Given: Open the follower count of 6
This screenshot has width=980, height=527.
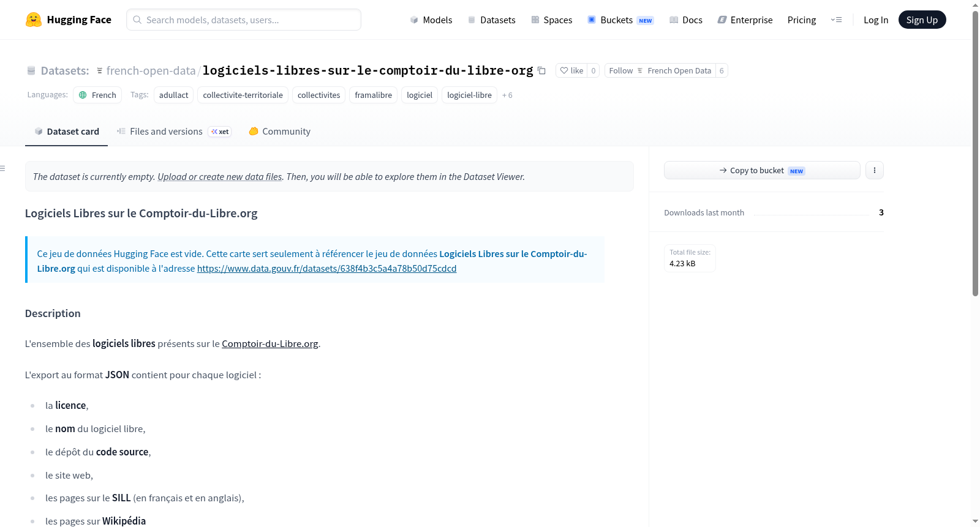Looking at the screenshot, I should (x=722, y=71).
